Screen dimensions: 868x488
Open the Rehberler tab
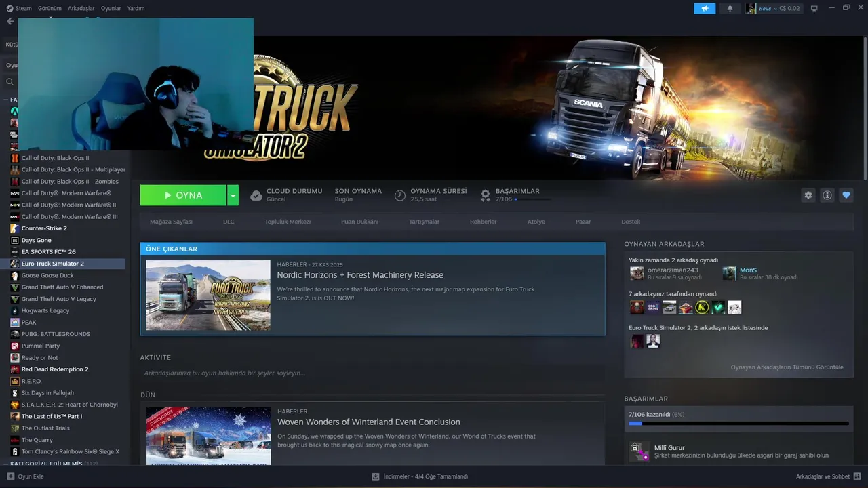[484, 222]
